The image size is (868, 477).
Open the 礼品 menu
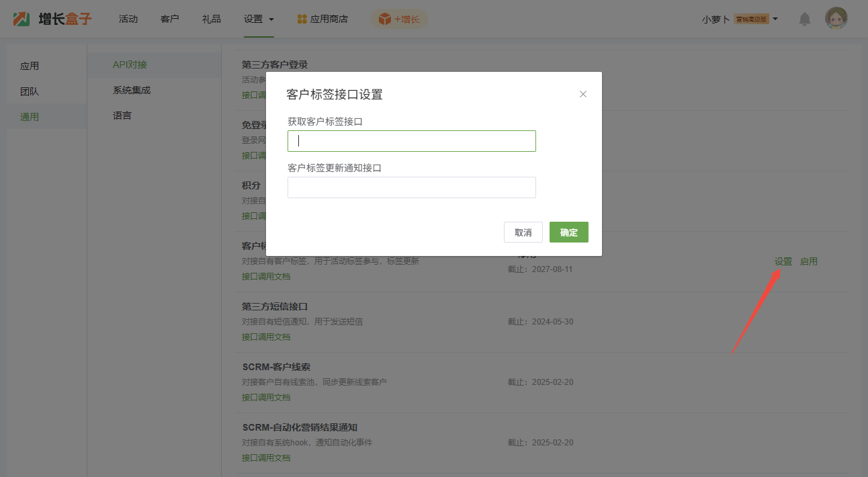(x=212, y=19)
